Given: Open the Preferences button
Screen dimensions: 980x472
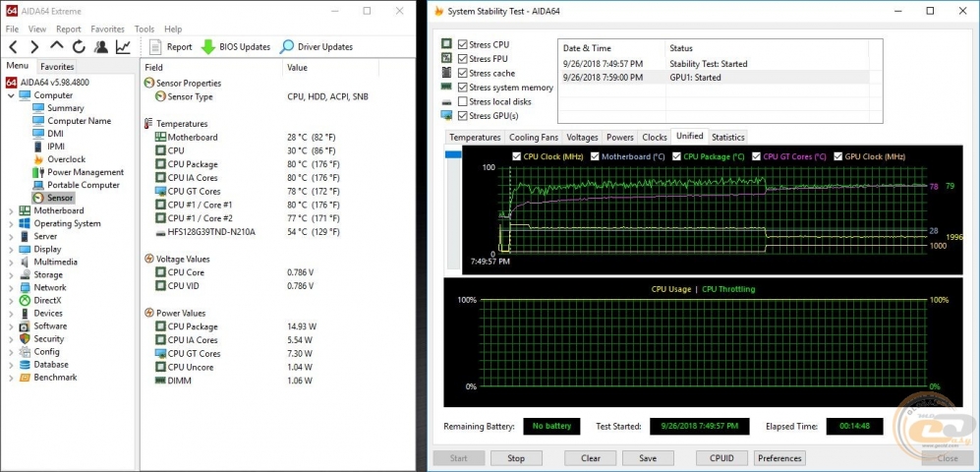Looking at the screenshot, I should pos(779,458).
